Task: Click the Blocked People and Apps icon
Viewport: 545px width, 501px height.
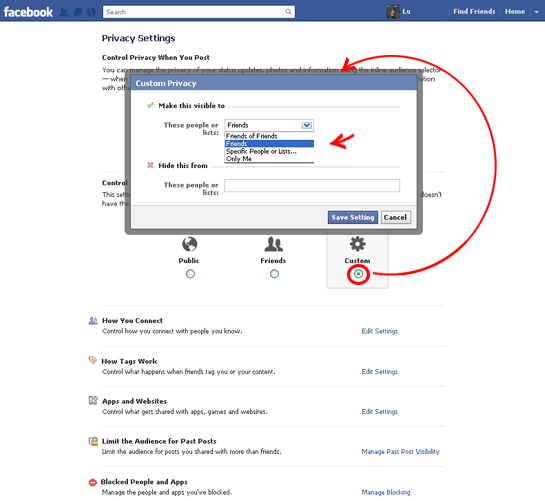Action: tap(92, 483)
